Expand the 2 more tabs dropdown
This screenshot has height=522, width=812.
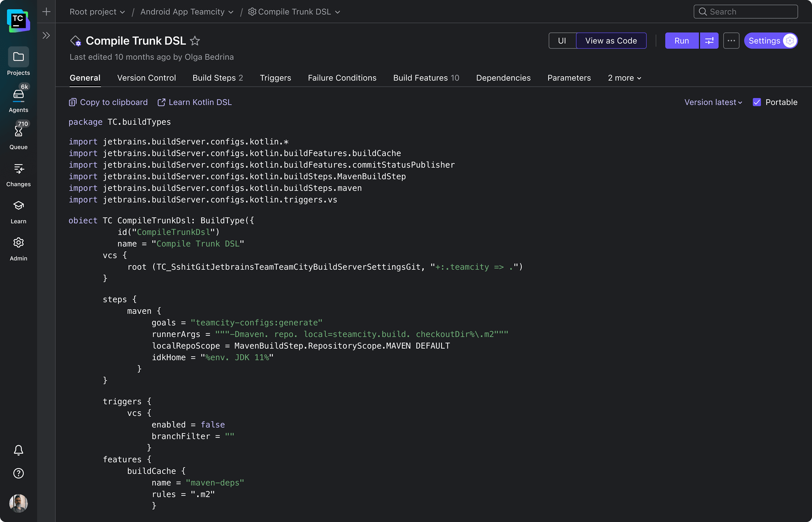coord(624,78)
